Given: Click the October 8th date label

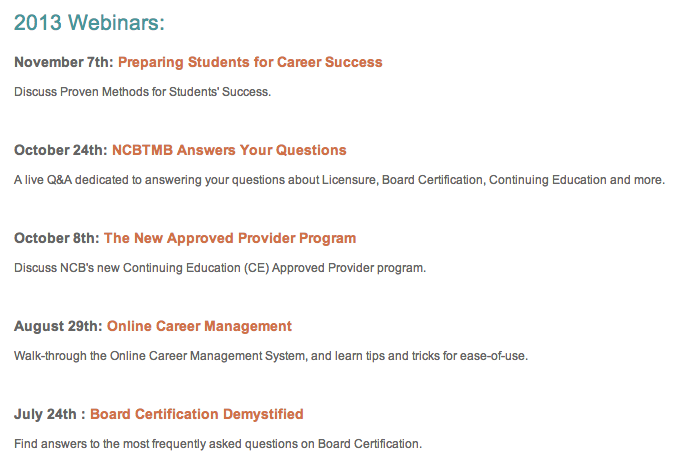Looking at the screenshot, I should tap(57, 238).
